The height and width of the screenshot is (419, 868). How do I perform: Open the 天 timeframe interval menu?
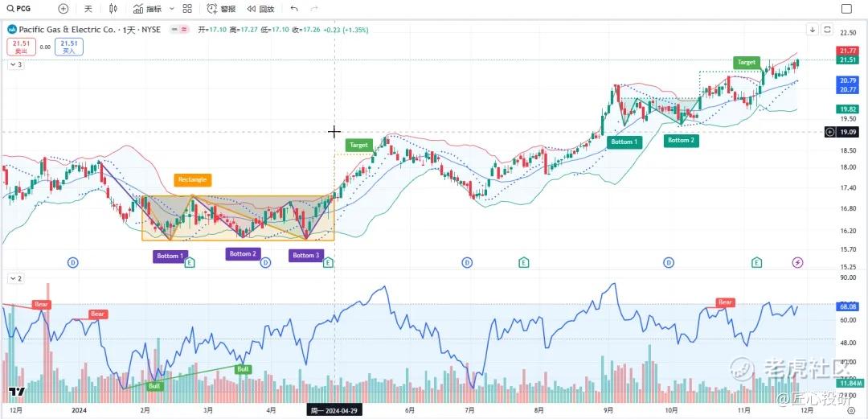point(88,9)
